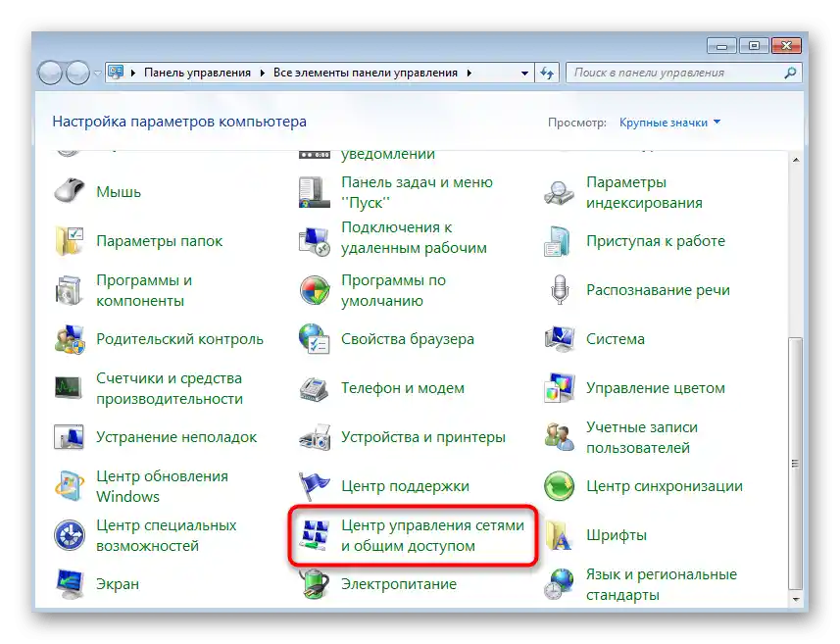Expand arrow before Панель управления breadcrumb
This screenshot has width=840, height=644.
point(133,73)
